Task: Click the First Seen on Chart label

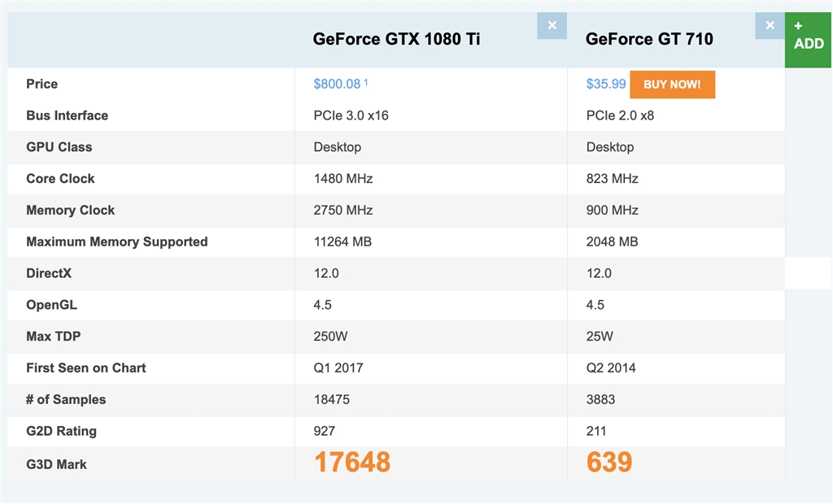Action: coord(86,367)
